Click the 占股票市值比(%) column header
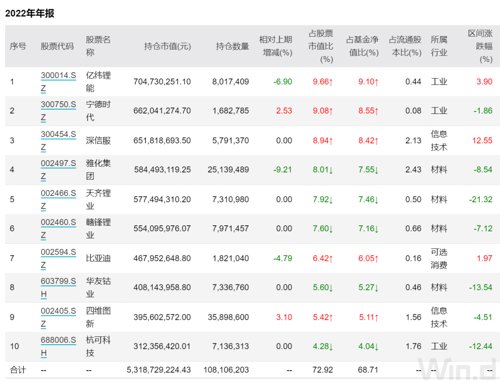 (x=321, y=46)
